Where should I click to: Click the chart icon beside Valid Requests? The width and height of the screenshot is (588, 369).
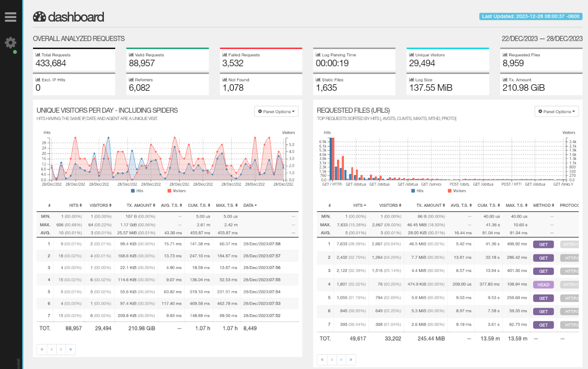131,55
